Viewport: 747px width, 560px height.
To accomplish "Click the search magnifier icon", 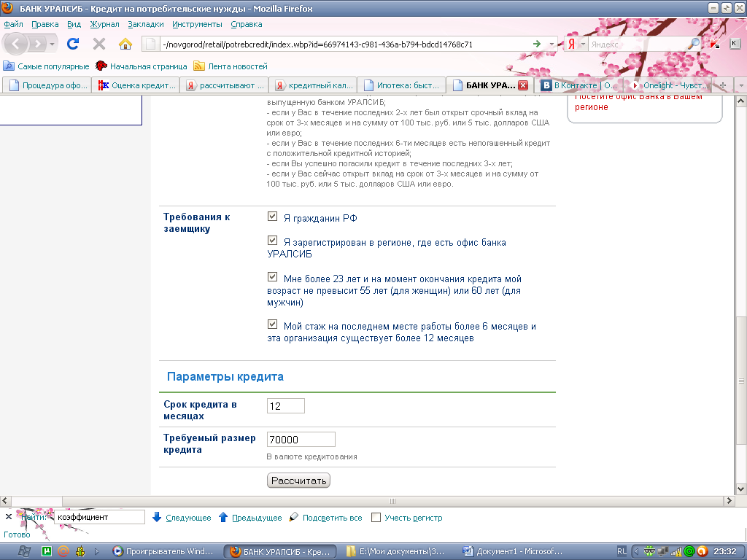I will pos(694,44).
